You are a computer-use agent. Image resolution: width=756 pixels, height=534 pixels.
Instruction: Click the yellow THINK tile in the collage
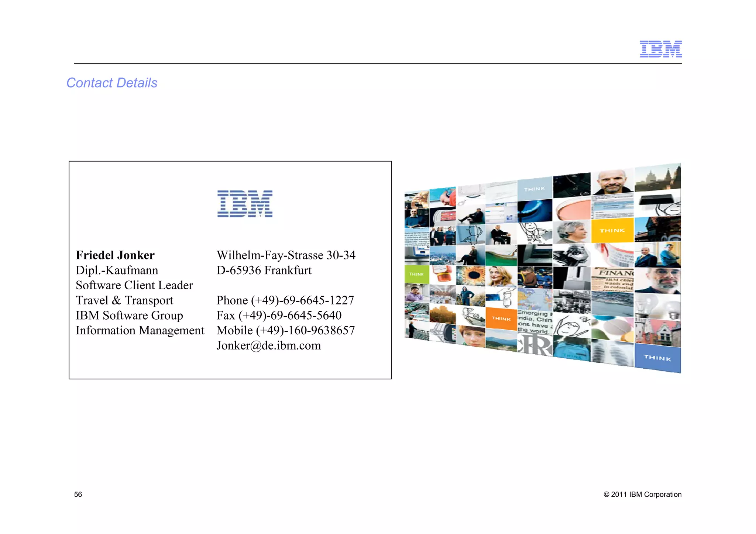[x=612, y=231]
